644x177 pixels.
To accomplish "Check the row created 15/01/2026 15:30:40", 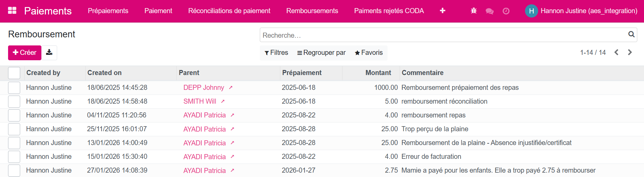I will tap(14, 157).
